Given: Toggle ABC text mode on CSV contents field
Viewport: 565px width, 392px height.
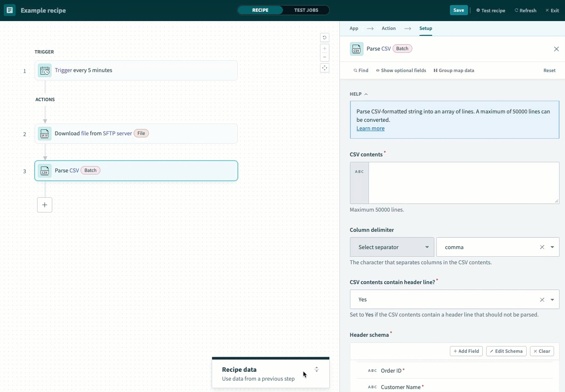Looking at the screenshot, I should pyautogui.click(x=359, y=172).
